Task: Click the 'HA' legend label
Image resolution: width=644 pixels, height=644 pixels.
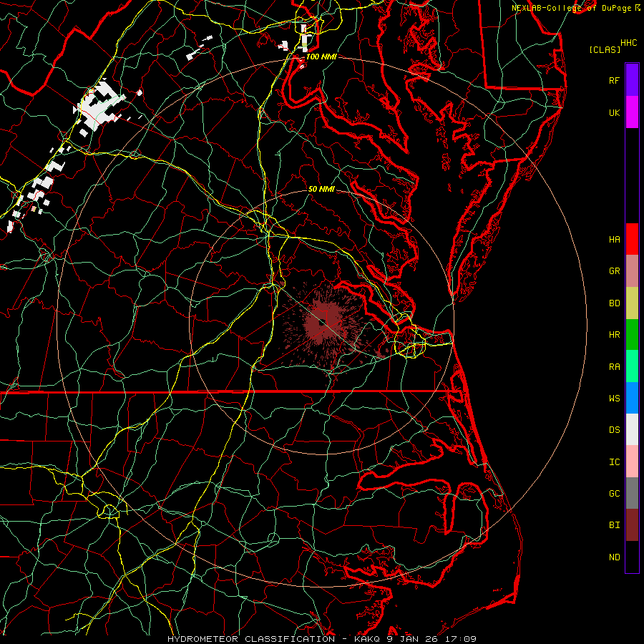Action: 614,239
